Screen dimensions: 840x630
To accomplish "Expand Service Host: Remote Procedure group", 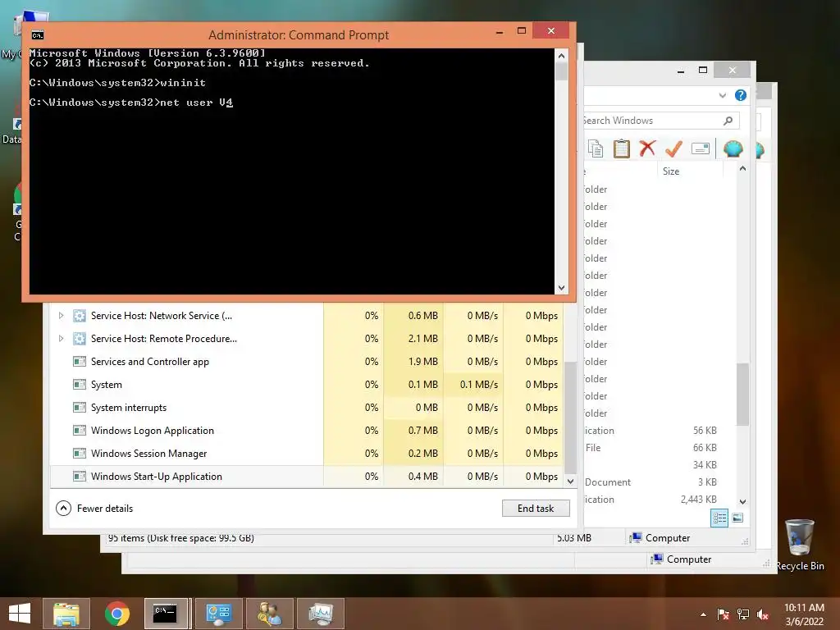I will [x=61, y=339].
